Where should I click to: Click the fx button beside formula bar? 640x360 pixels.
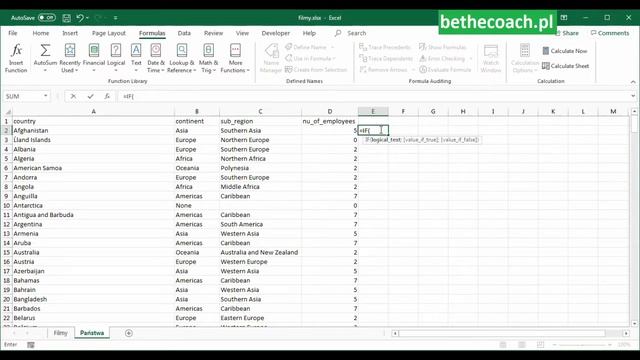click(107, 96)
